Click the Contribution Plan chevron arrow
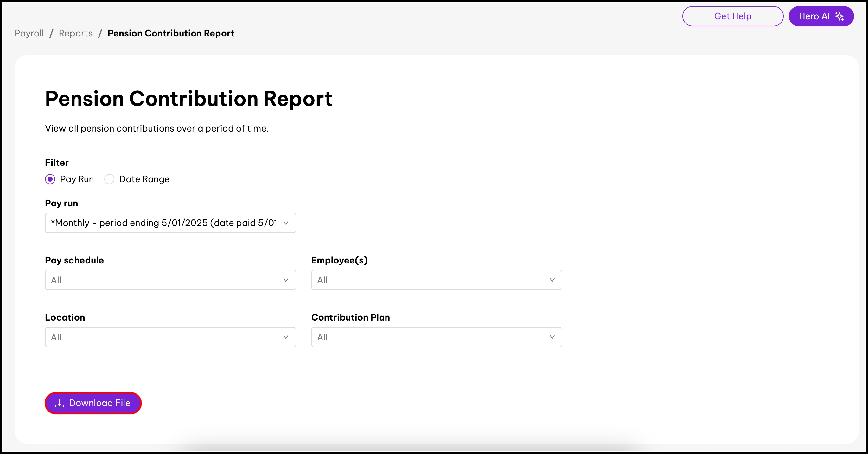 click(552, 337)
